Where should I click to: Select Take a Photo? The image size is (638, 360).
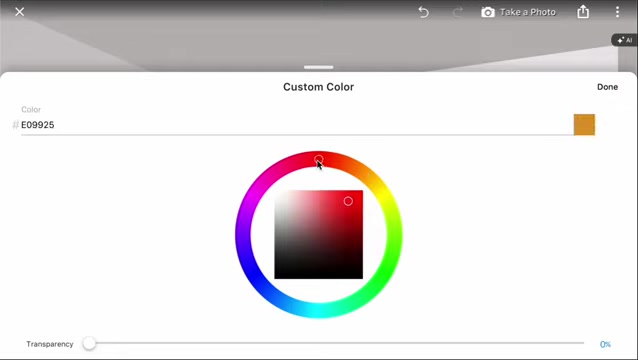[x=527, y=12]
